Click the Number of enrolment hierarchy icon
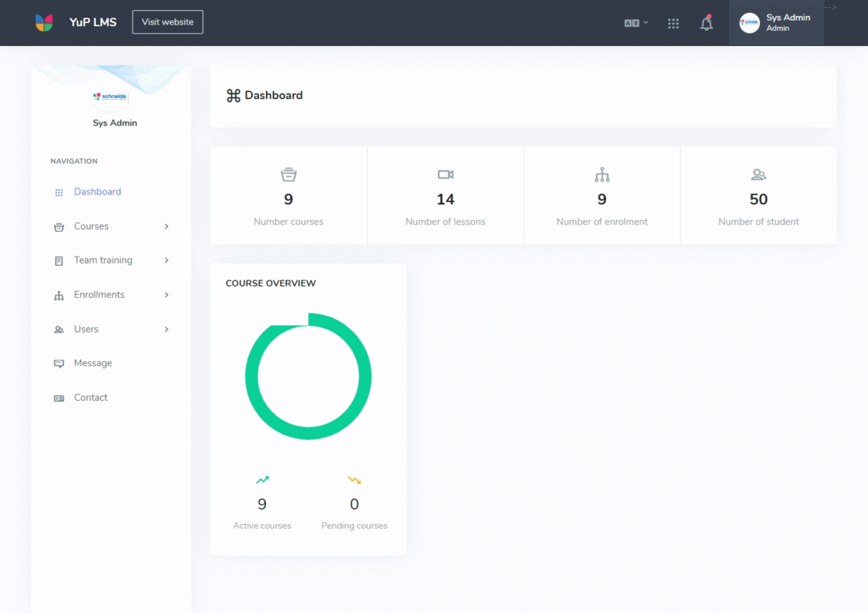This screenshot has height=613, width=868. [602, 175]
